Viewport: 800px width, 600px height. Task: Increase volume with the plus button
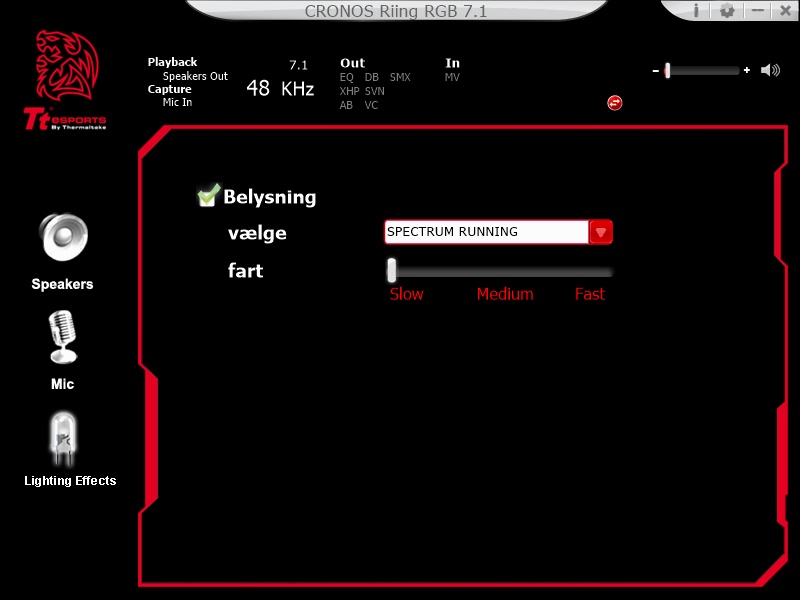point(747,70)
